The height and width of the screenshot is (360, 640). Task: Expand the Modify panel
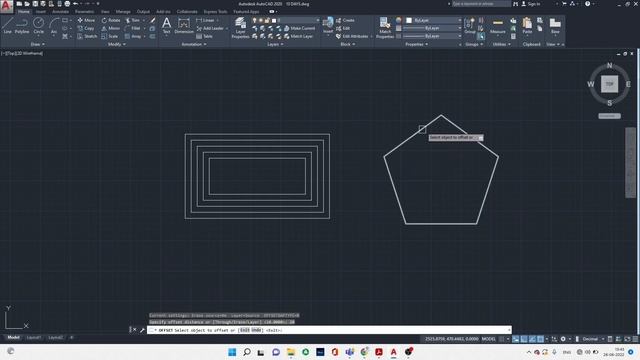coord(116,44)
